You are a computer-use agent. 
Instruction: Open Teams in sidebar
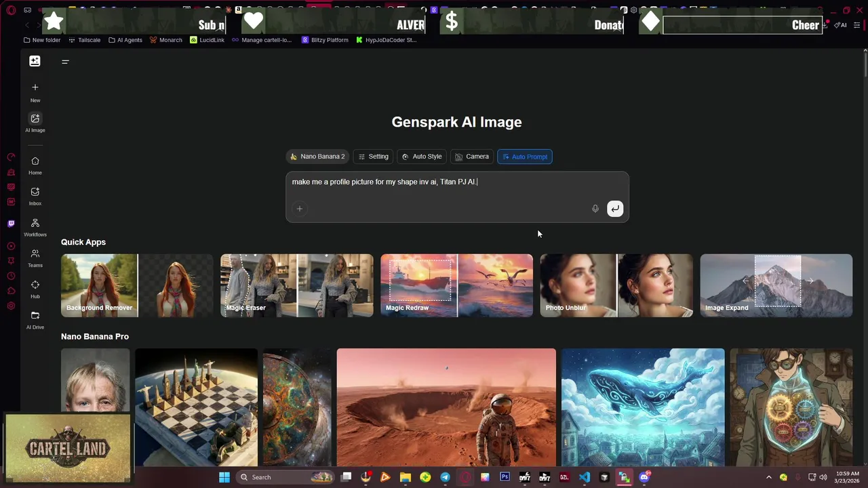point(35,258)
